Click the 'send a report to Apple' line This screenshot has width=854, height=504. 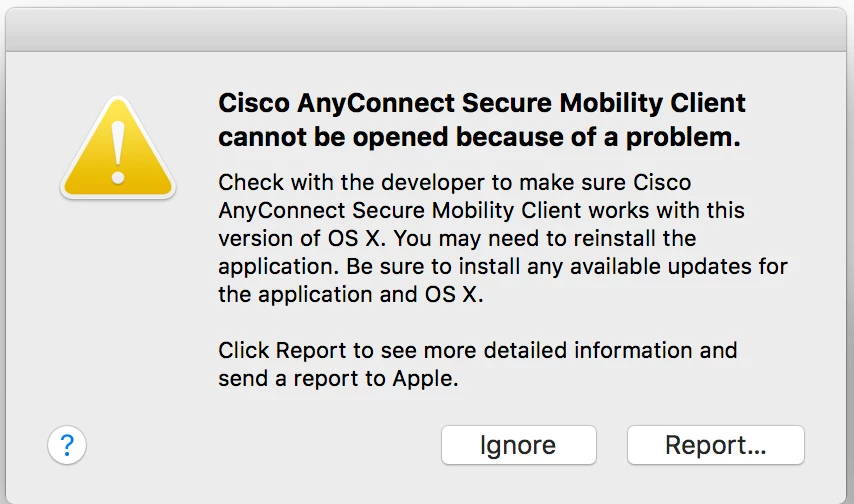click(338, 379)
